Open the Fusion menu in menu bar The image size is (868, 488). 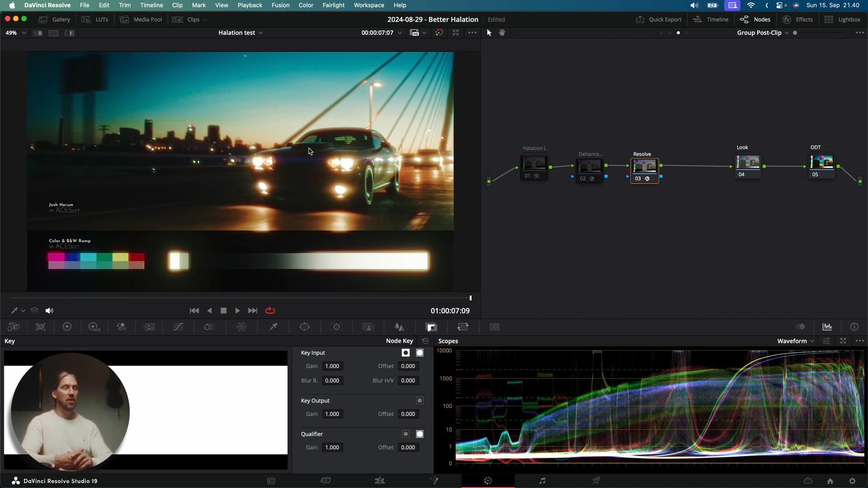coord(279,5)
